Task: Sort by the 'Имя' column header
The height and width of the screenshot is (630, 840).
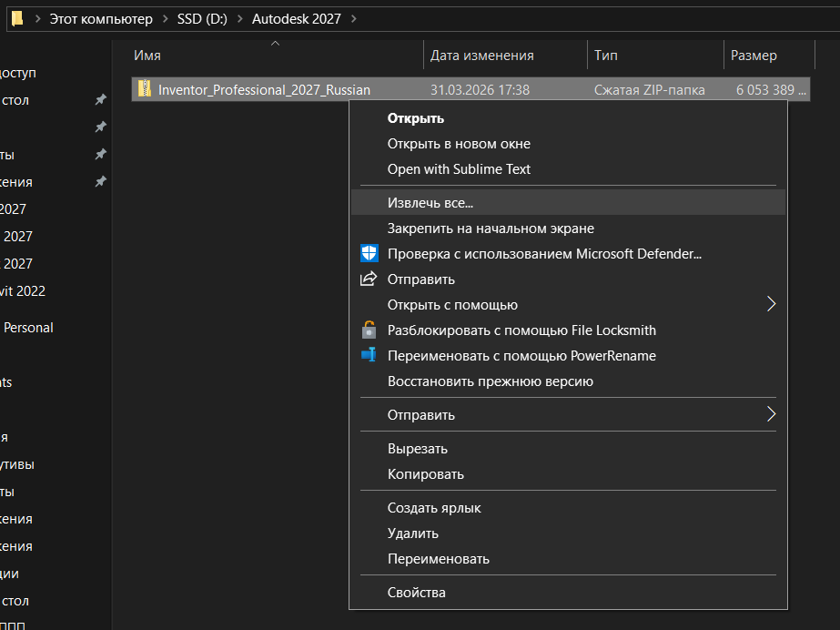Action: click(147, 56)
